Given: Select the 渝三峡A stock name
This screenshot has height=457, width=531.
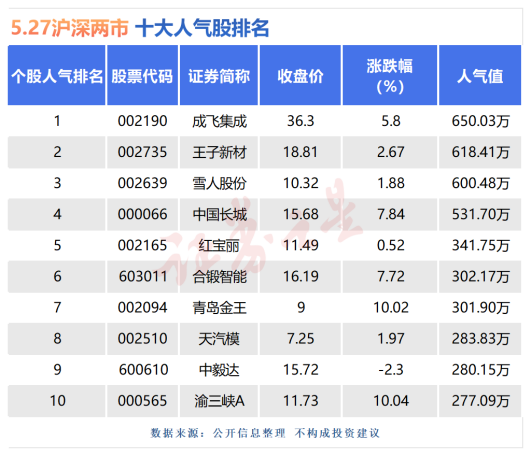Looking at the screenshot, I should point(219,401).
